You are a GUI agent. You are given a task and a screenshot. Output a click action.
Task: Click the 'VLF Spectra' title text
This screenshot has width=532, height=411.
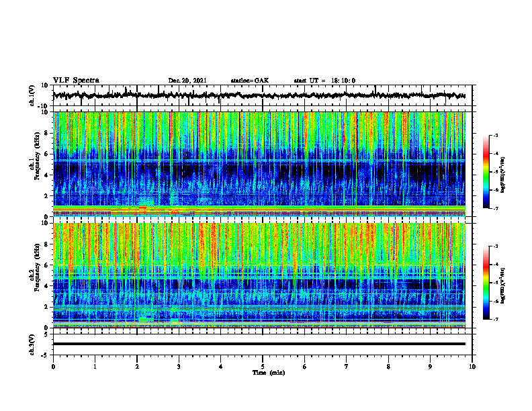[77, 81]
